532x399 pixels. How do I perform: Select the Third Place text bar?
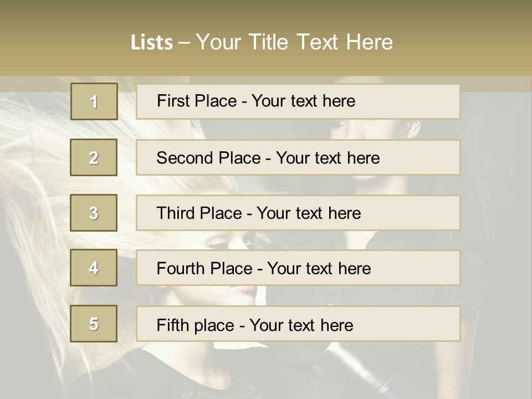click(x=298, y=213)
